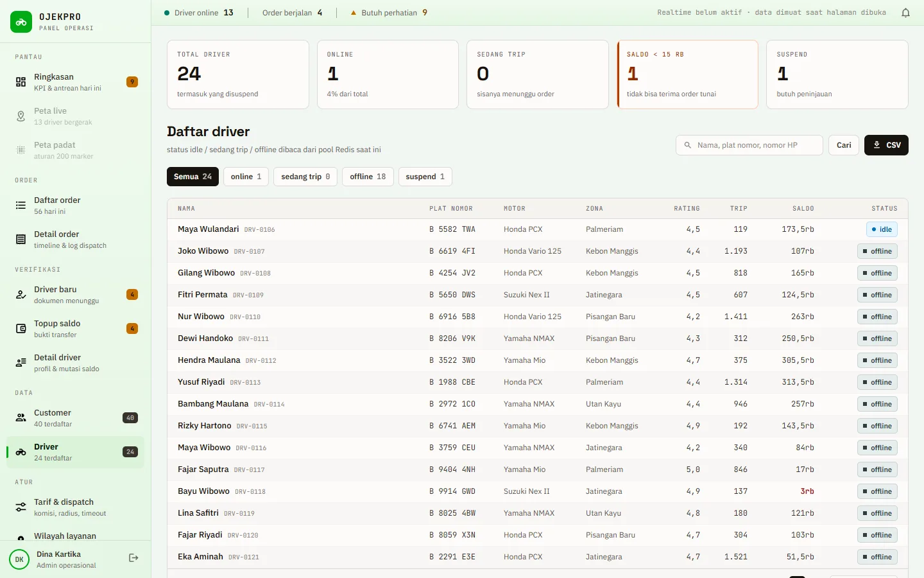Filter list by offline drivers
Screen dimensions: 924x578
coord(368,177)
